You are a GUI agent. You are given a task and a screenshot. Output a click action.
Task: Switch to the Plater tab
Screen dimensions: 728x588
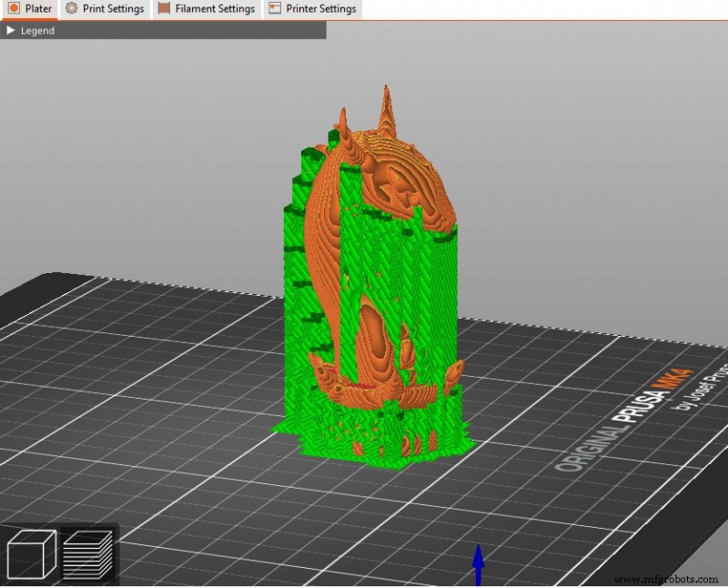tap(30, 9)
